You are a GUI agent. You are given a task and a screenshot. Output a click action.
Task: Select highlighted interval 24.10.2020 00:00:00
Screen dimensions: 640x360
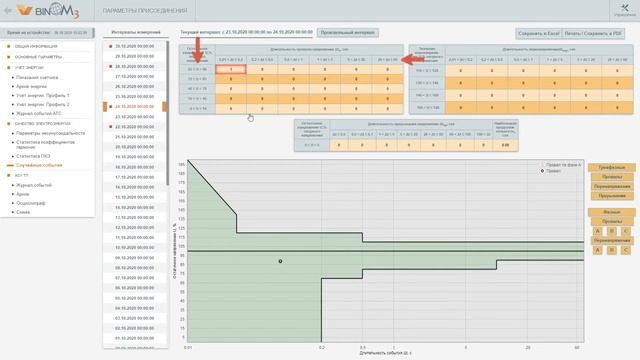tap(135, 107)
